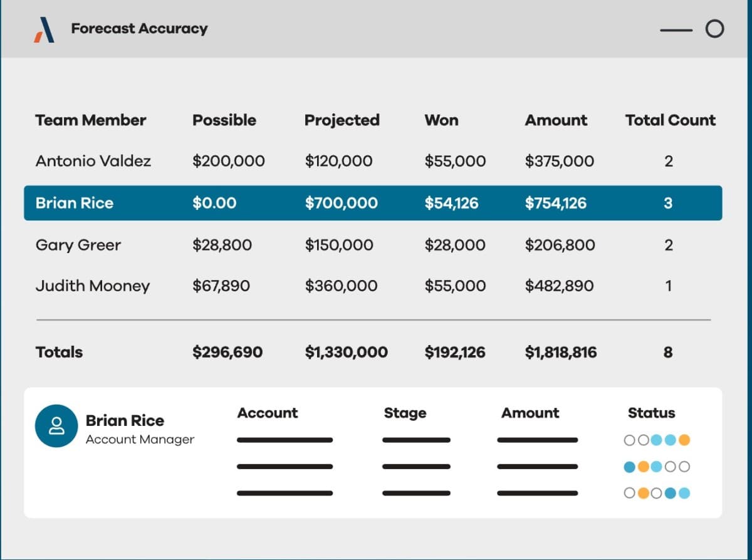Click the dash icon in the title bar
Viewport: 752px width, 560px height.
pyautogui.click(x=676, y=29)
